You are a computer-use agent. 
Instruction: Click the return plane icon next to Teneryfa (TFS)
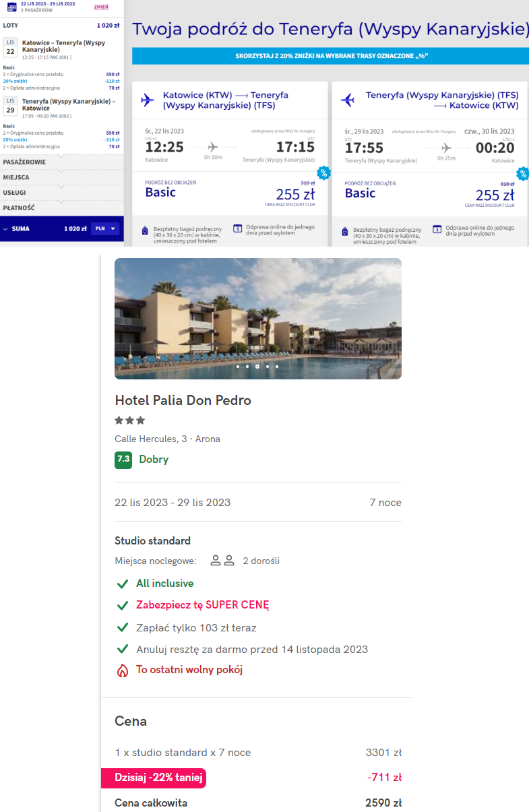click(348, 100)
